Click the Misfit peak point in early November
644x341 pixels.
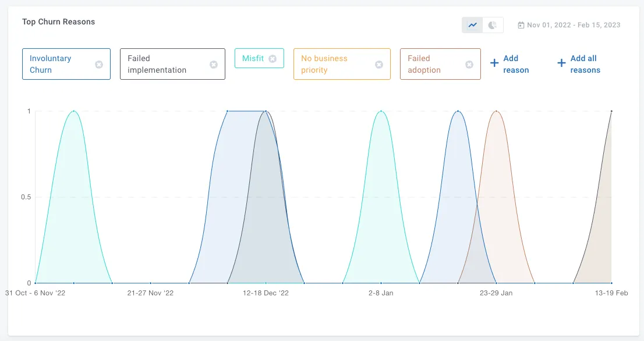[74, 111]
